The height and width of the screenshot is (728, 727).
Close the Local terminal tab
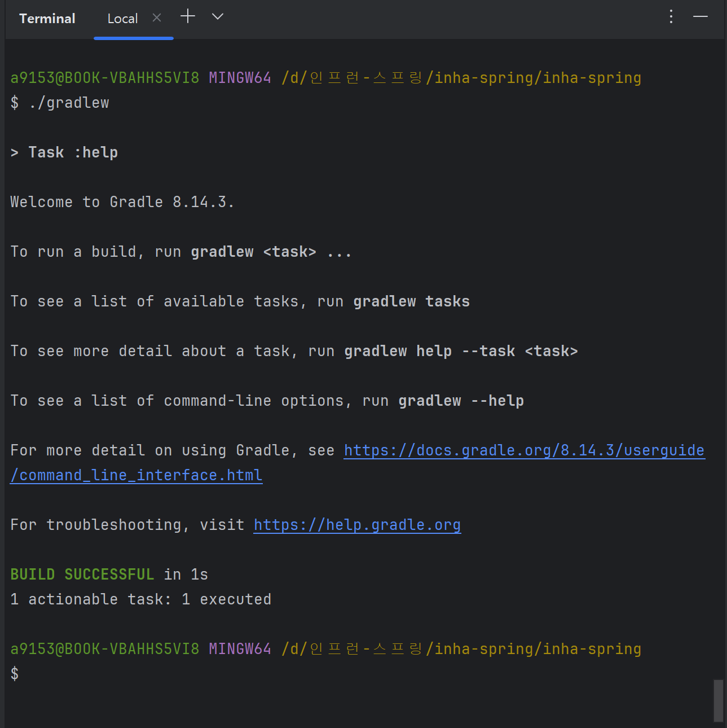(x=157, y=18)
